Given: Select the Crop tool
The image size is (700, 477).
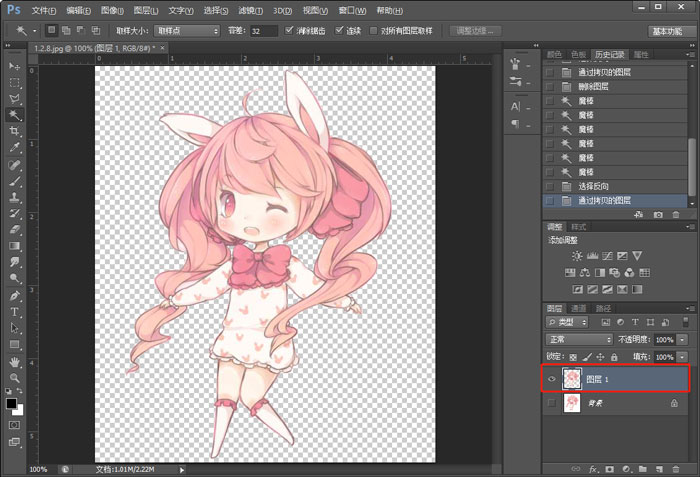Looking at the screenshot, I should [x=15, y=131].
